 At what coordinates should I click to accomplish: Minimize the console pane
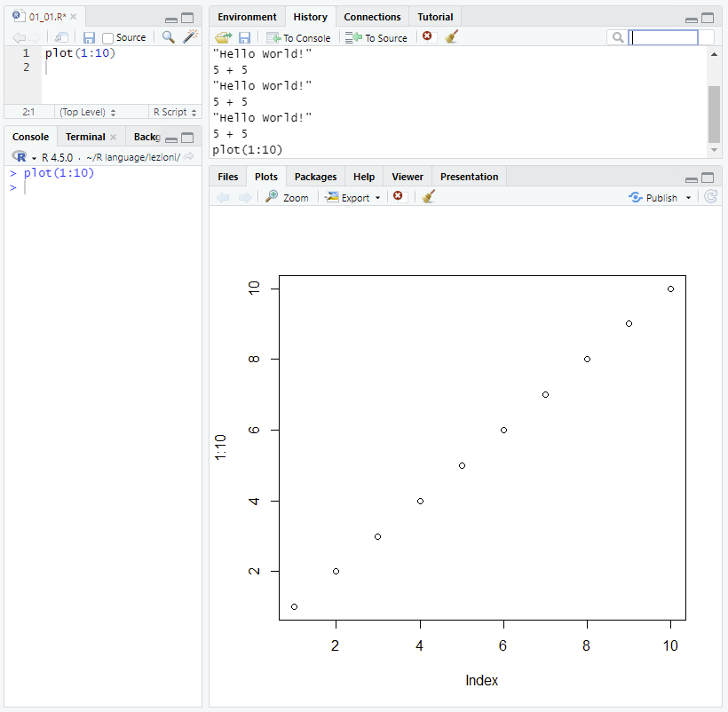(171, 139)
